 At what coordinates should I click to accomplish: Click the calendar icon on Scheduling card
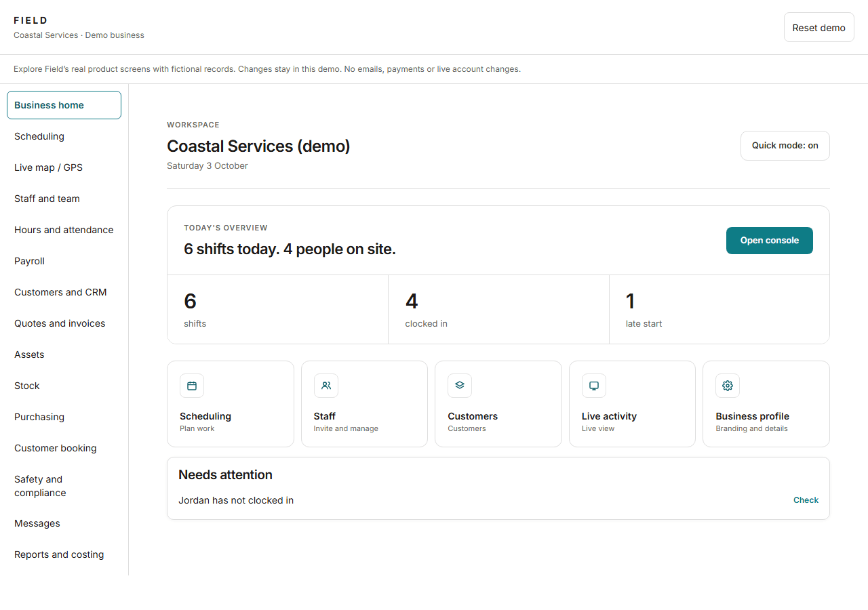192,386
